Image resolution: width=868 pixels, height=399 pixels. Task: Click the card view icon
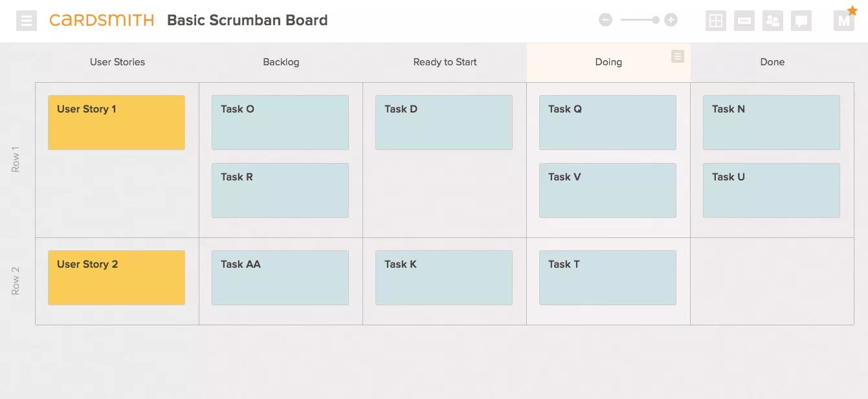(x=744, y=21)
